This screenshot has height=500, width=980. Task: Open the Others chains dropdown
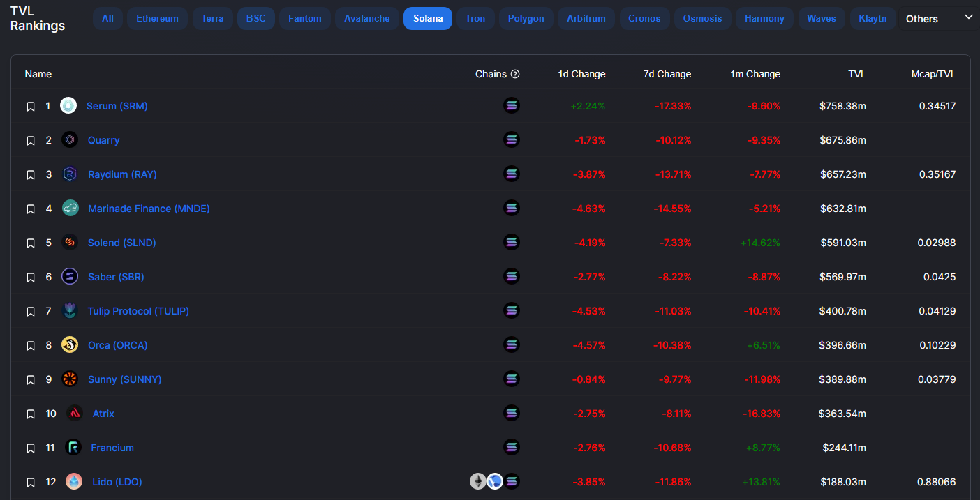click(939, 18)
